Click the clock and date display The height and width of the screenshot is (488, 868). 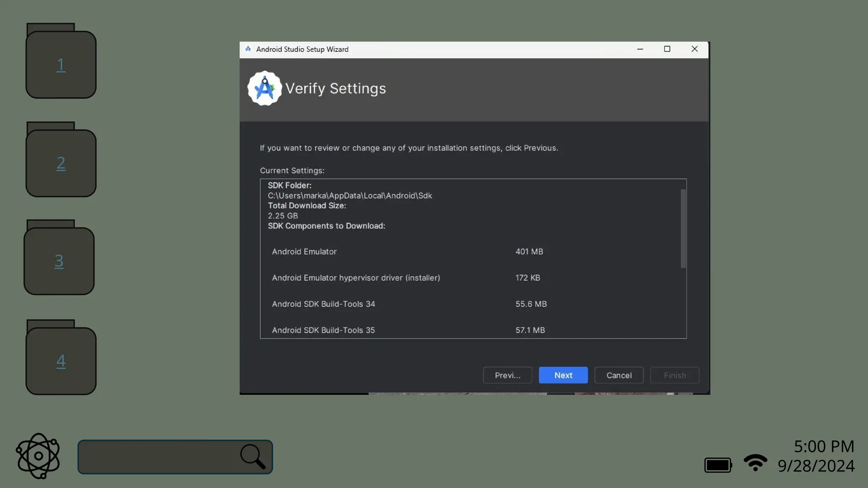click(x=816, y=456)
